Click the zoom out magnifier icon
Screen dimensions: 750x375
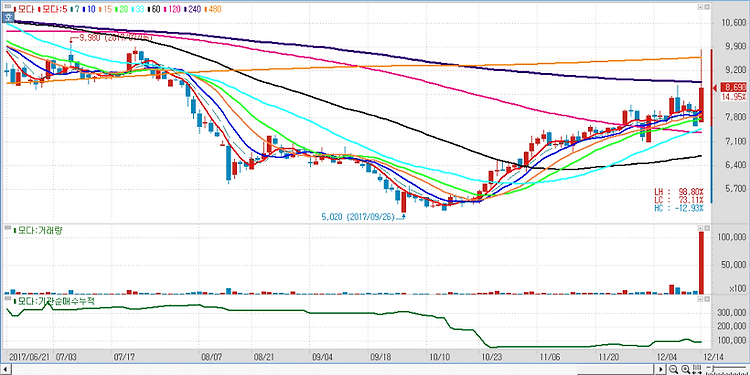click(673, 369)
